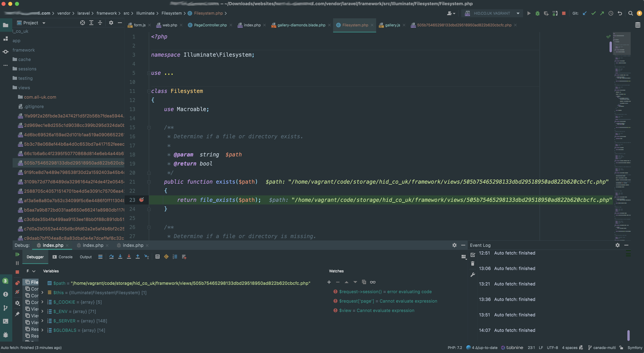Click the Event Log scrollbar thumb
The height and width of the screenshot is (353, 644).
pyautogui.click(x=628, y=335)
